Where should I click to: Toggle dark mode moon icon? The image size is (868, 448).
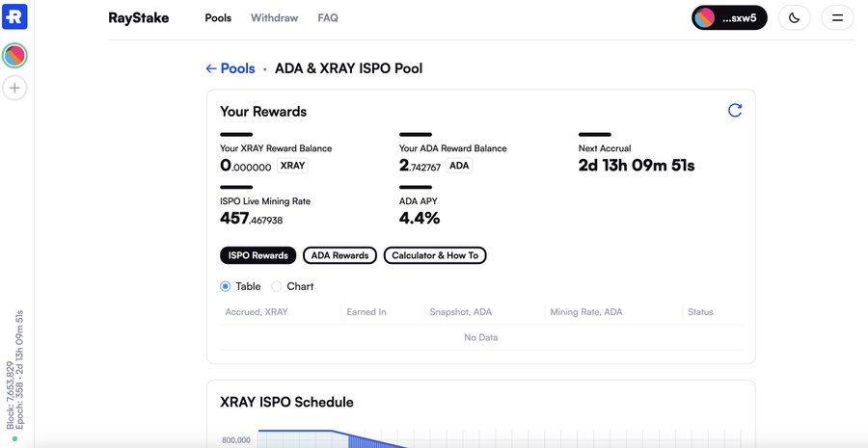pos(794,17)
